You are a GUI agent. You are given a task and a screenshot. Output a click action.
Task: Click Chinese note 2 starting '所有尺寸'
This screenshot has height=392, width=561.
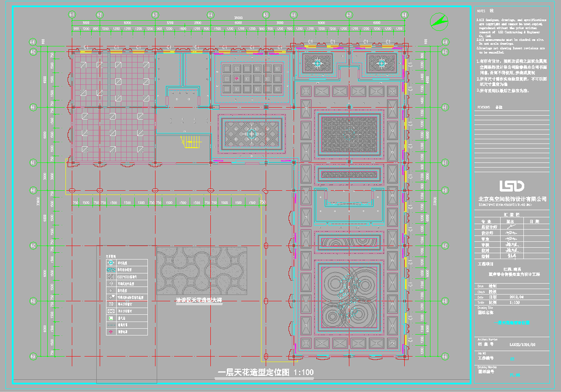[x=512, y=81]
